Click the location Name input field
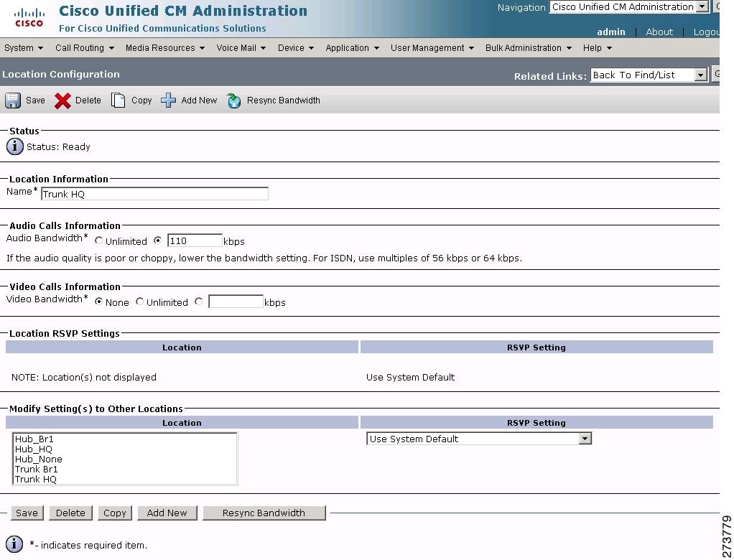734x560 pixels. [x=154, y=194]
